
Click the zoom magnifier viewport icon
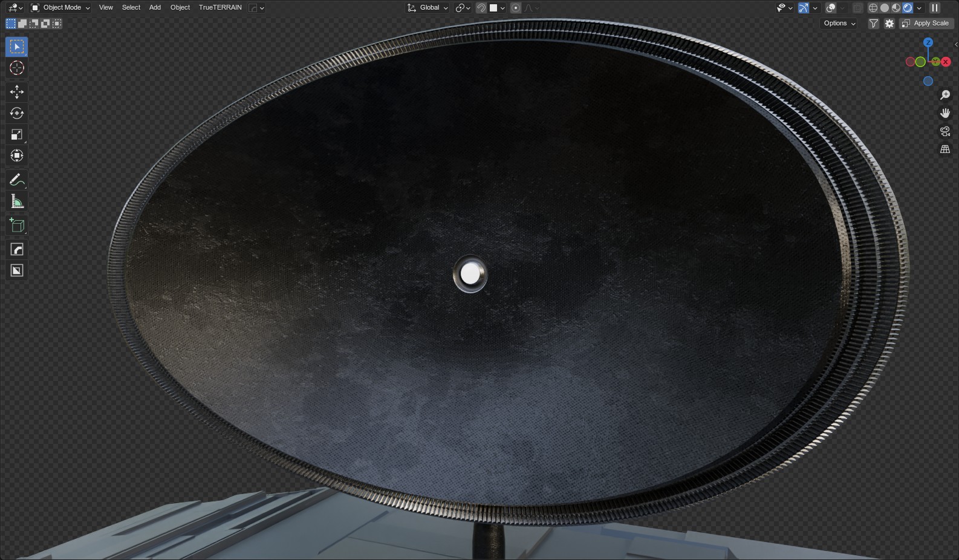point(945,95)
